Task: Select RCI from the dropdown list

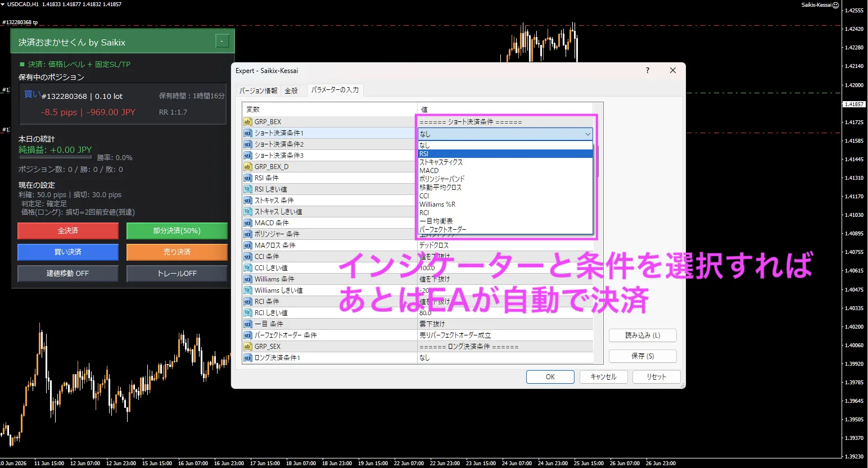Action: [505, 212]
